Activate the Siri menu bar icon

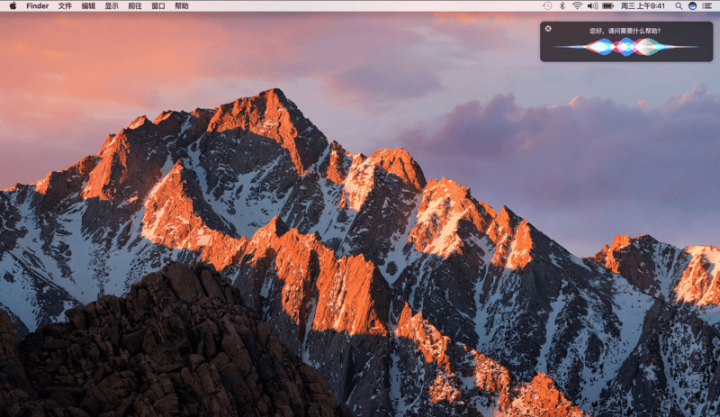pyautogui.click(x=692, y=6)
